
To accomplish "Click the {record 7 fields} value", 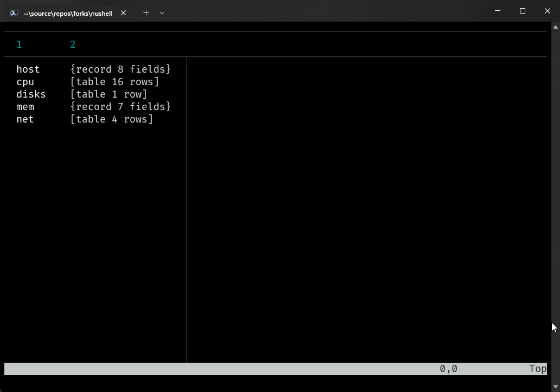I will click(121, 107).
